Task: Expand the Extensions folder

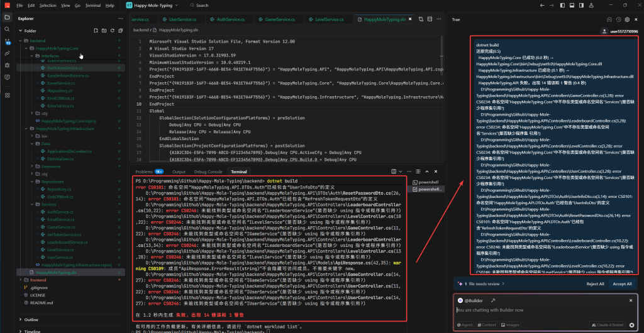Action: tap(31, 166)
